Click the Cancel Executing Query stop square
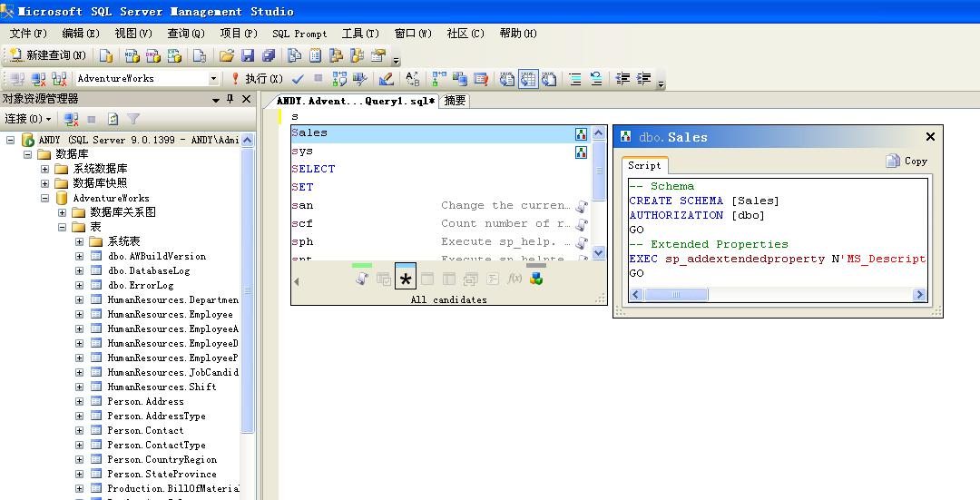Screen dimensions: 980x500 [318, 79]
